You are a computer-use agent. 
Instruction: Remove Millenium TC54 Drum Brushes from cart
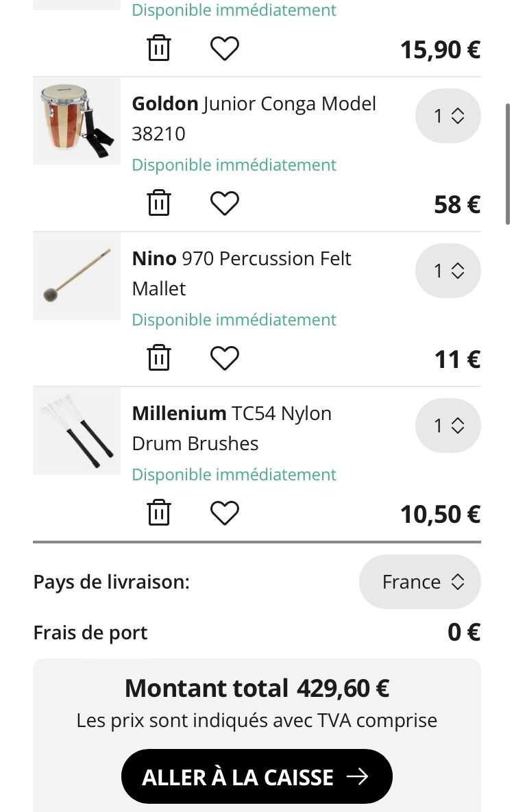pos(159,512)
